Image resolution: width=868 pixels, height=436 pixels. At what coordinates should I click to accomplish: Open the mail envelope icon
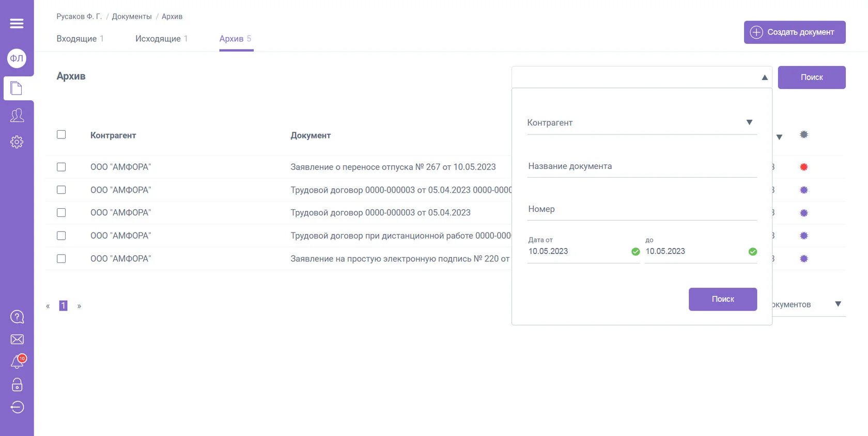click(17, 339)
